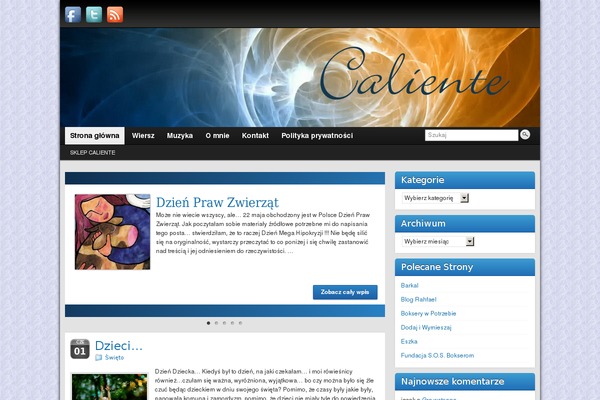Open the Eszka link
This screenshot has height=400, width=600.
click(x=409, y=341)
